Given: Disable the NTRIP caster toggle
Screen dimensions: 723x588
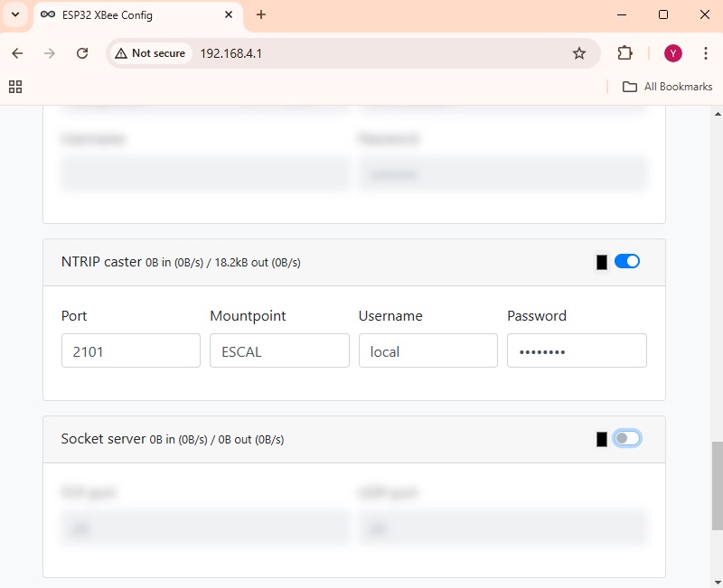Looking at the screenshot, I should (x=626, y=261).
